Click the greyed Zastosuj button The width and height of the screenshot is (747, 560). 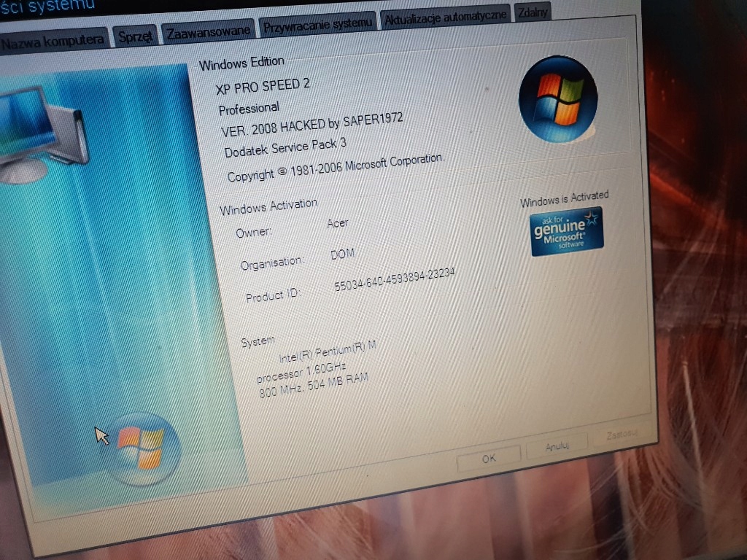point(622,434)
